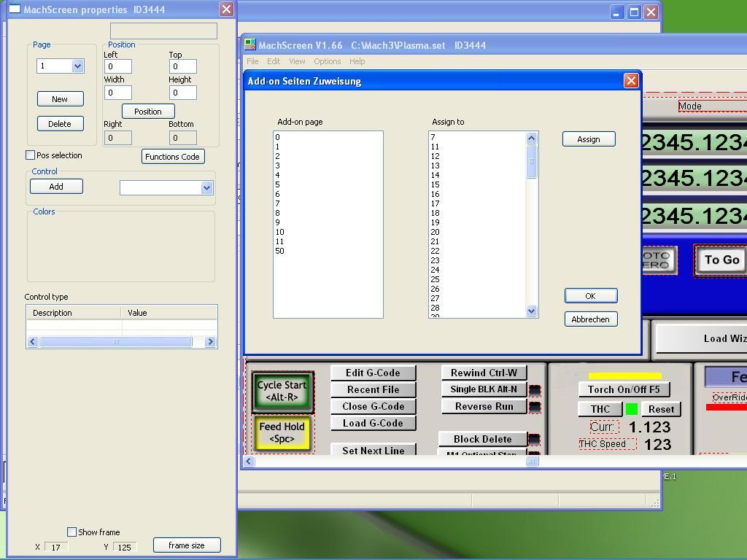The image size is (747, 560).
Task: Click the Control type table horizontal scrollbar thumb
Action: 116,342
